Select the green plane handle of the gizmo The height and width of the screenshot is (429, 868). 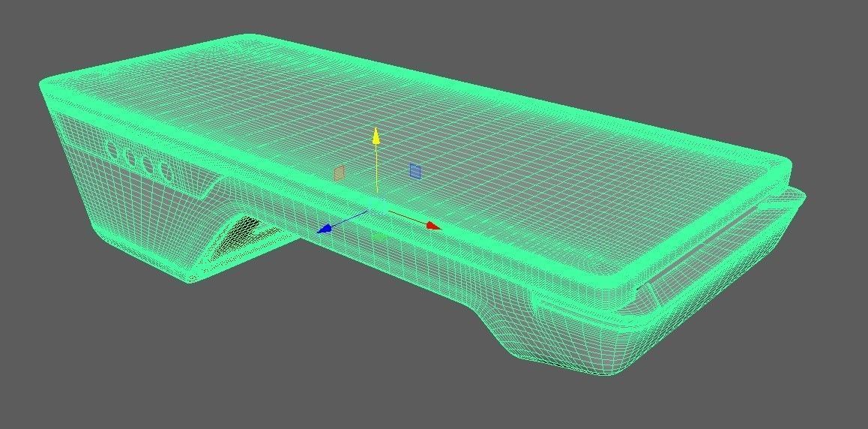[379, 235]
